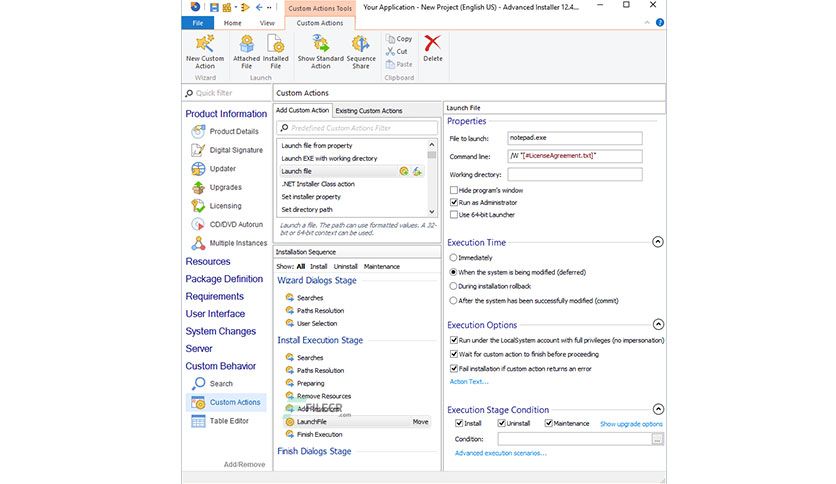Open the File menu tab
Screen dimensions: 836x484
tap(198, 23)
